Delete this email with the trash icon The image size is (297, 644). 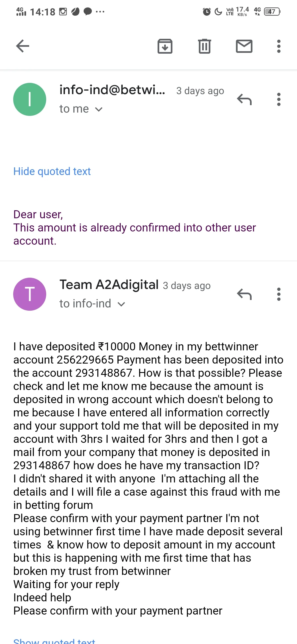tap(204, 46)
